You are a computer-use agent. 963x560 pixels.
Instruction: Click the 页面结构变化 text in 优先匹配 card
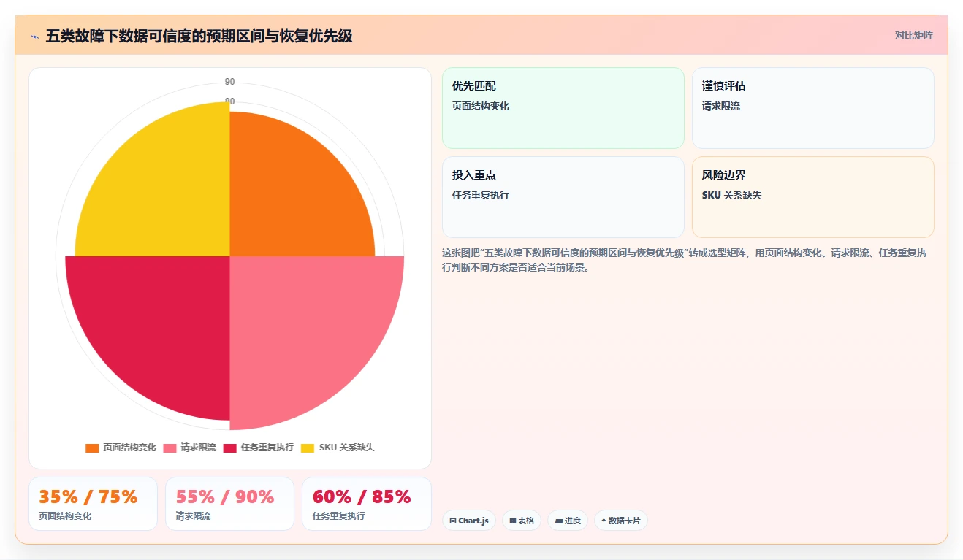[481, 106]
